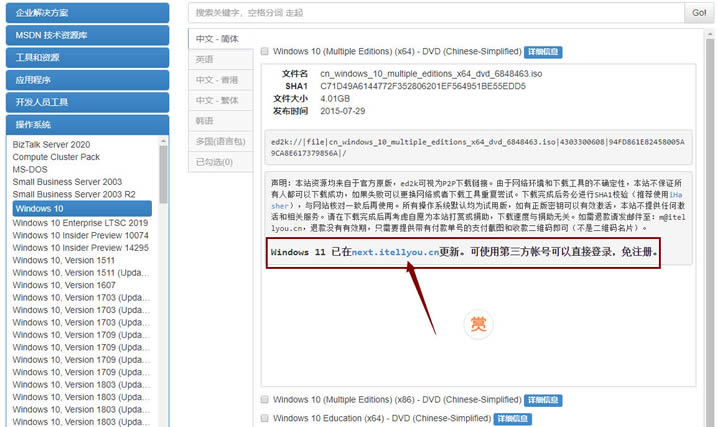Viewport: 717px width, 427px height.
Task: Select Small Business Server 2003
Action: [67, 181]
